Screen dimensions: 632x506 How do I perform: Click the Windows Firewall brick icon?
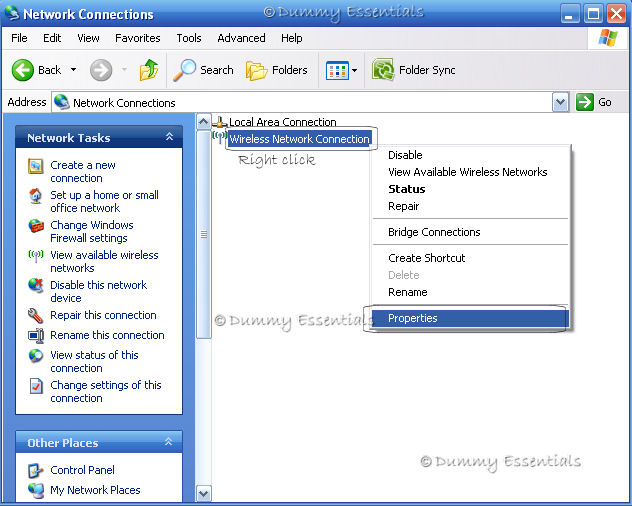[x=36, y=225]
